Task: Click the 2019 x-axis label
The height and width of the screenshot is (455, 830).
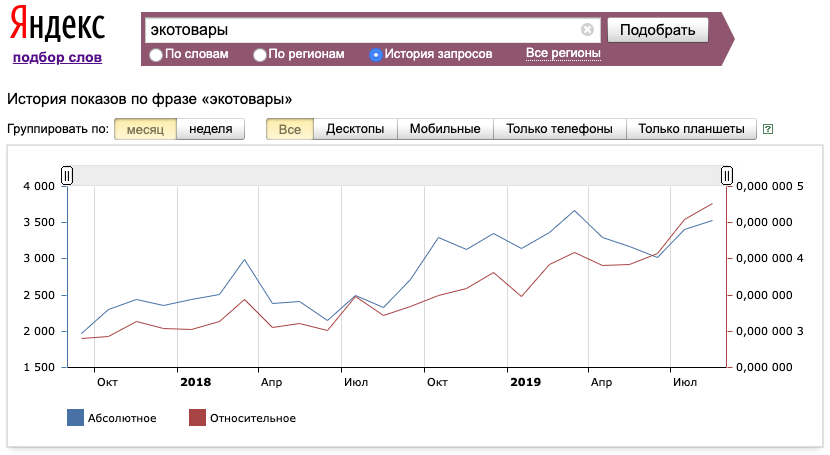Action: (526, 382)
